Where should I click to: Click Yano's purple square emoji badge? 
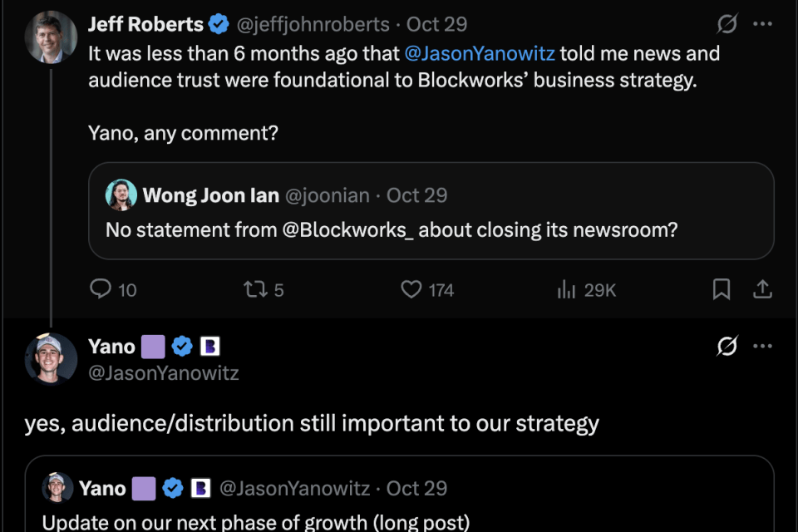point(153,347)
